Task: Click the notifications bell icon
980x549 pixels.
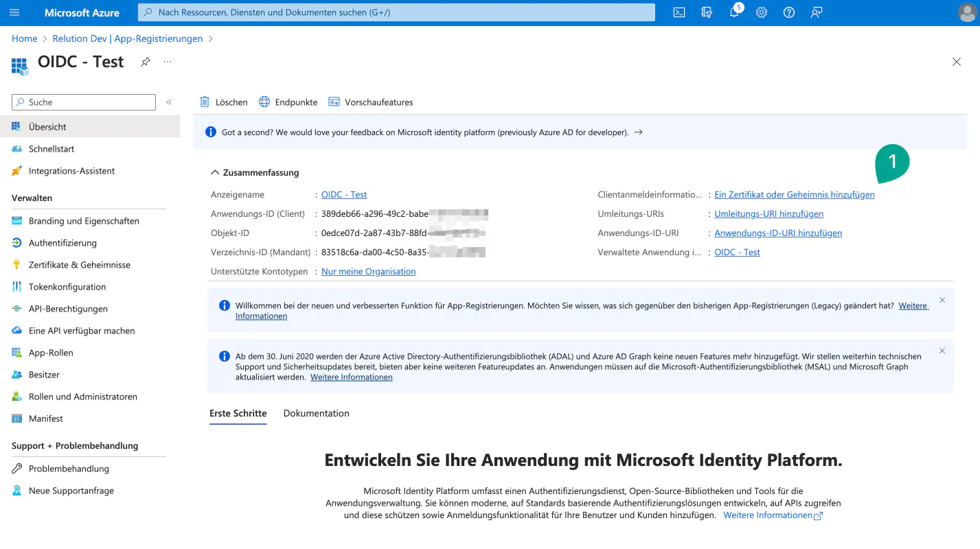Action: pos(733,12)
